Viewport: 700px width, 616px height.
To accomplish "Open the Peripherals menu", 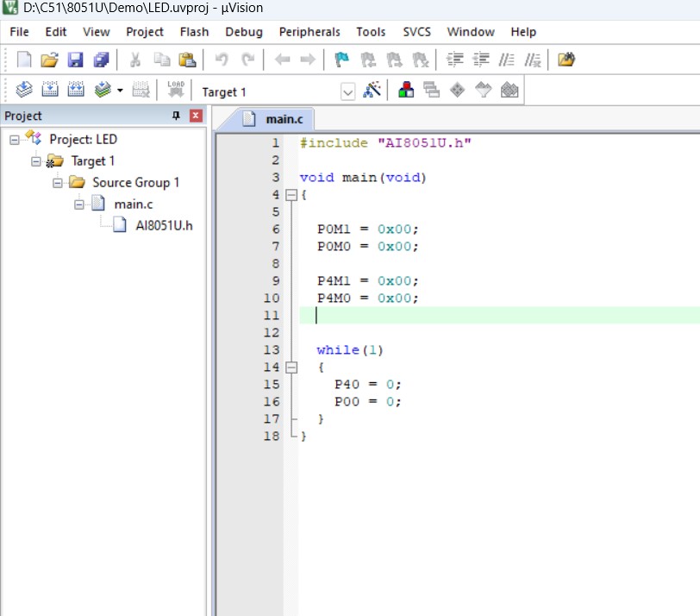I will coord(309,32).
